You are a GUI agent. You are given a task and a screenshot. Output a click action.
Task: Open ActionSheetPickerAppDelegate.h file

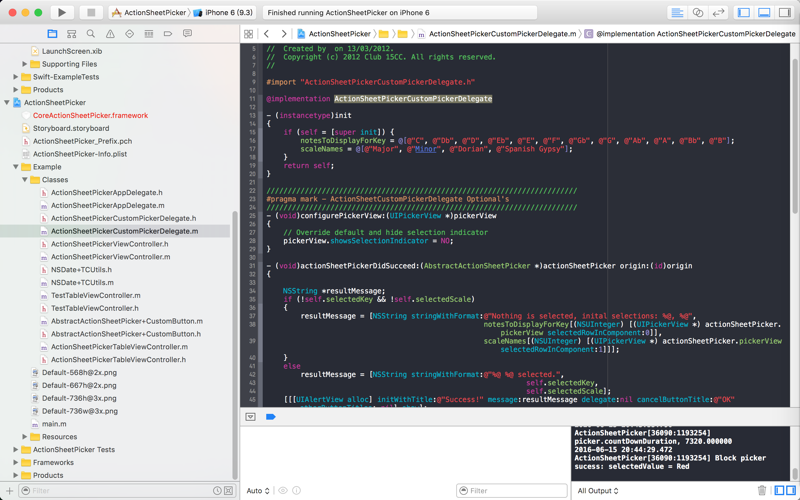(x=106, y=193)
